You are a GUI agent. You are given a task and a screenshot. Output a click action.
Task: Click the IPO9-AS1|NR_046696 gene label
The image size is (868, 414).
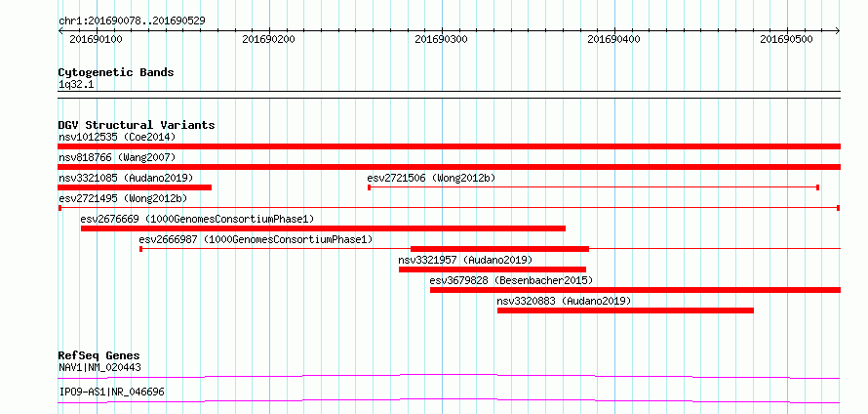pos(111,392)
